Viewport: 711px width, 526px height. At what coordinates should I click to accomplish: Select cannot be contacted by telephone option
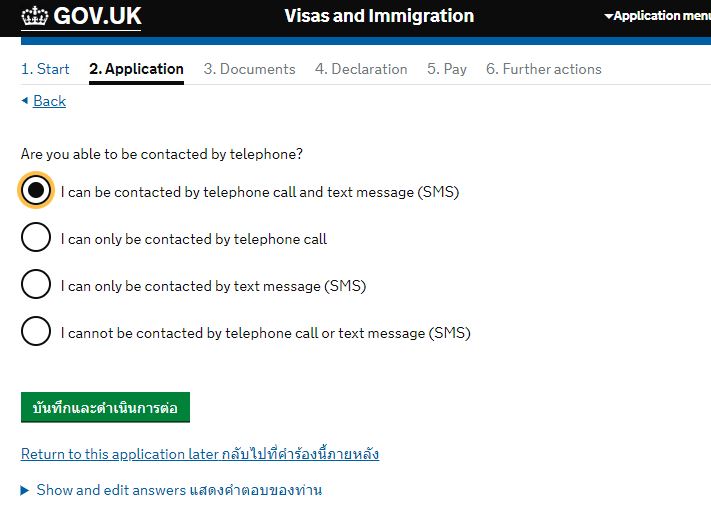[35, 332]
